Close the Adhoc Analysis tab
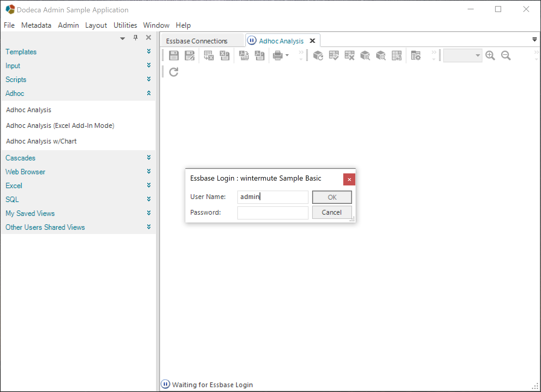Image resolution: width=541 pixels, height=392 pixels. [x=312, y=41]
